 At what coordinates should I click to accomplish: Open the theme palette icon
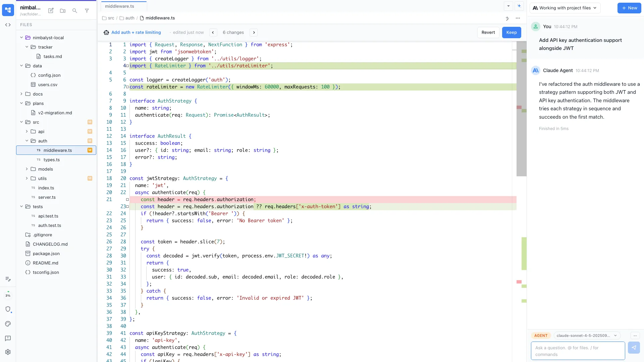pyautogui.click(x=8, y=324)
